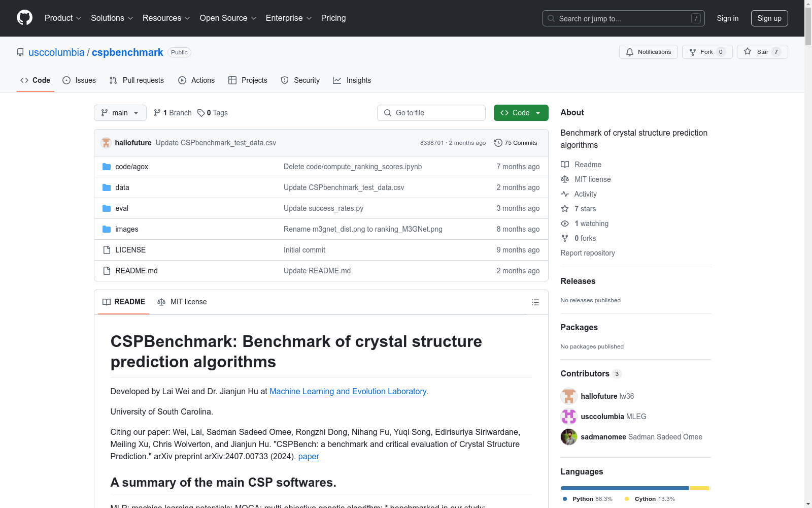Click the stars icon in About
This screenshot has height=508, width=812.
(565, 209)
